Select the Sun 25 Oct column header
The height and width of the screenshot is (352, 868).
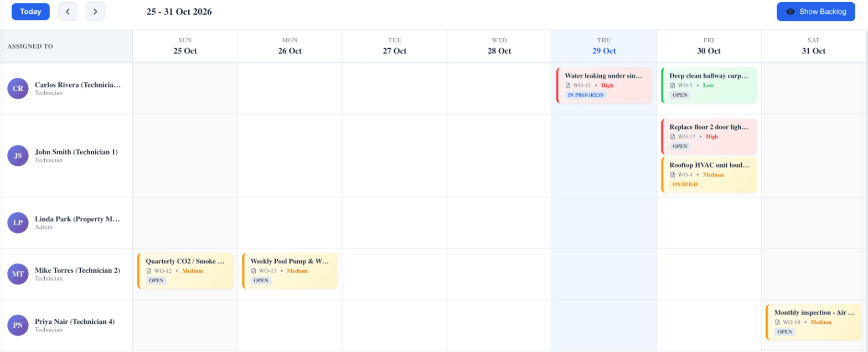point(185,46)
